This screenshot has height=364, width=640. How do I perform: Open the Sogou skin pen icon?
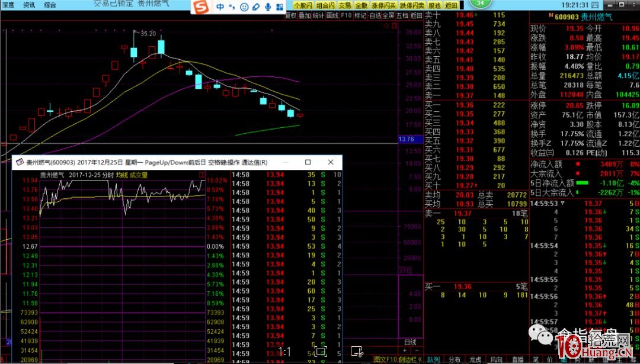click(x=256, y=7)
